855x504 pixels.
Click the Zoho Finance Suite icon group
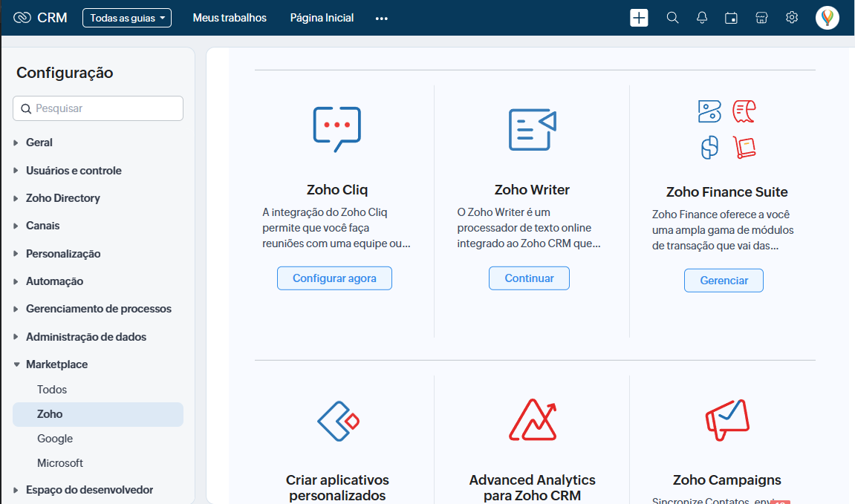click(x=726, y=130)
